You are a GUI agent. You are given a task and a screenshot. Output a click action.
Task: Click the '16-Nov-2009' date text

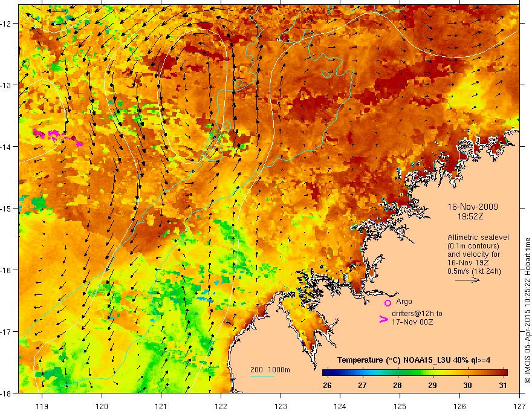click(x=473, y=207)
